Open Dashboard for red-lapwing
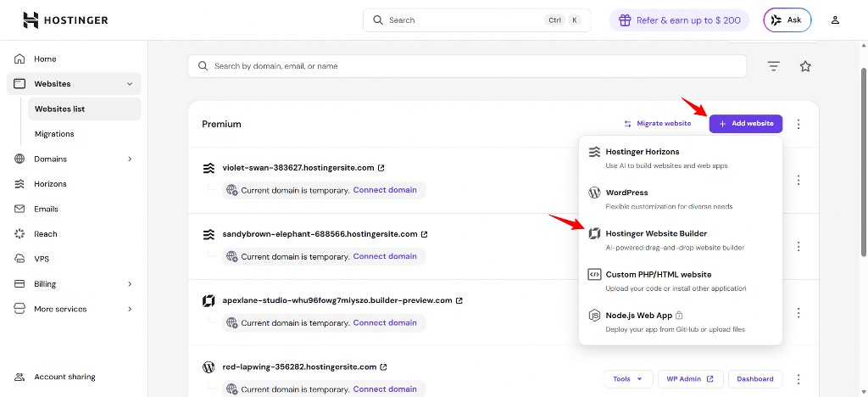Image resolution: width=868 pixels, height=397 pixels. [755, 379]
